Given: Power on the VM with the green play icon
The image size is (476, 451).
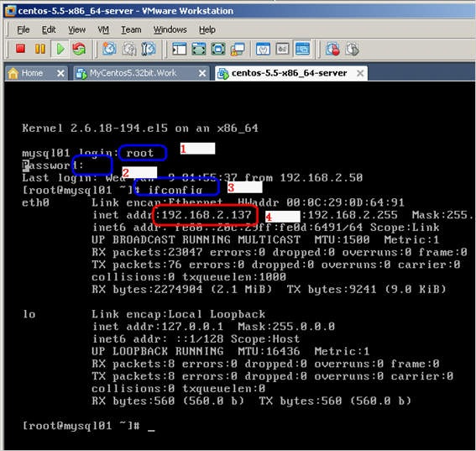Looking at the screenshot, I should (x=60, y=49).
